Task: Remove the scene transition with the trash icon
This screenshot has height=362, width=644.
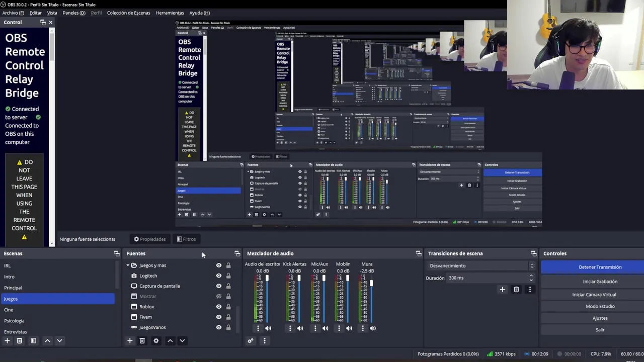Action: click(x=516, y=290)
